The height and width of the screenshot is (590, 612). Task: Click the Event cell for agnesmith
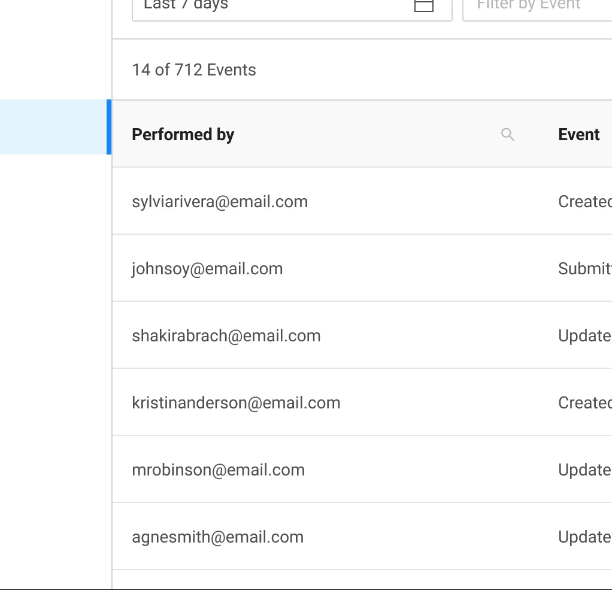click(x=584, y=536)
